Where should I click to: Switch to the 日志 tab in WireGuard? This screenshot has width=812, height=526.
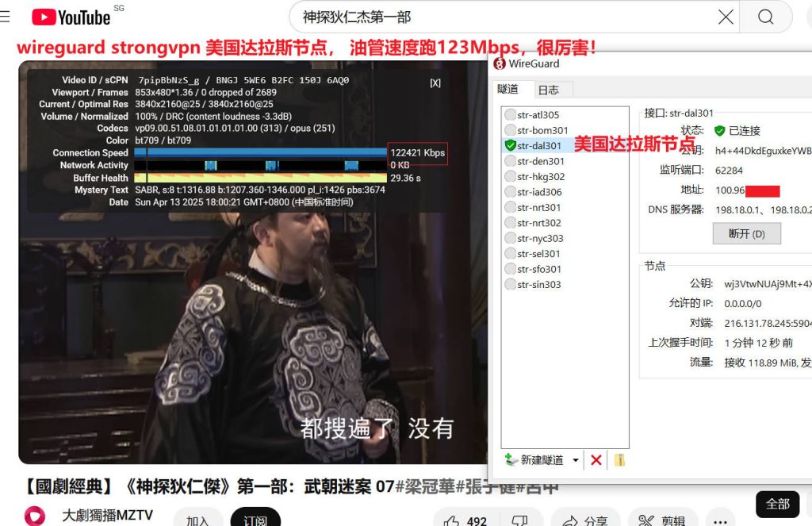click(549, 90)
